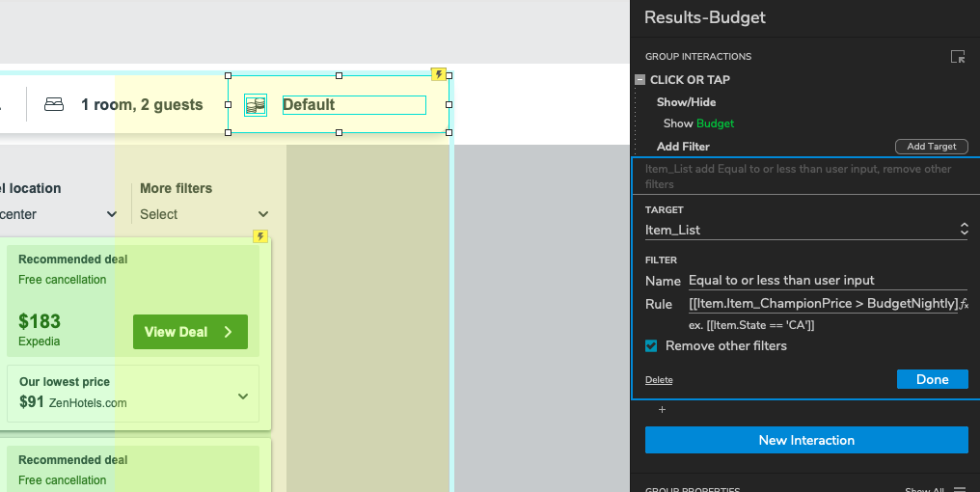
Task: Click the New Interaction button
Action: [x=805, y=440]
